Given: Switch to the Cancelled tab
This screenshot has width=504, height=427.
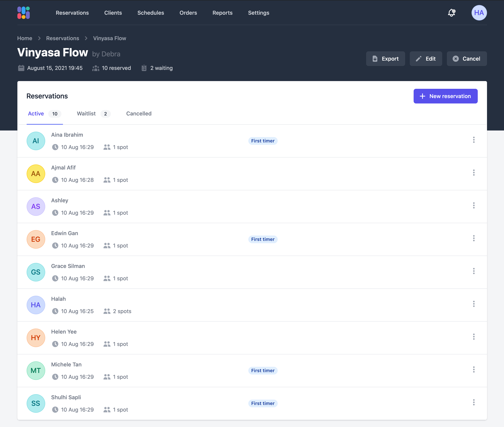Looking at the screenshot, I should tap(139, 114).
